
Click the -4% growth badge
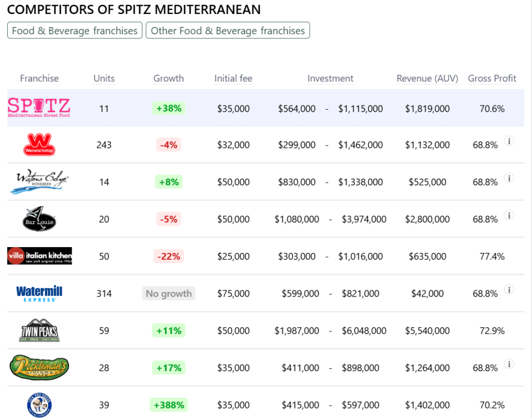coord(169,145)
